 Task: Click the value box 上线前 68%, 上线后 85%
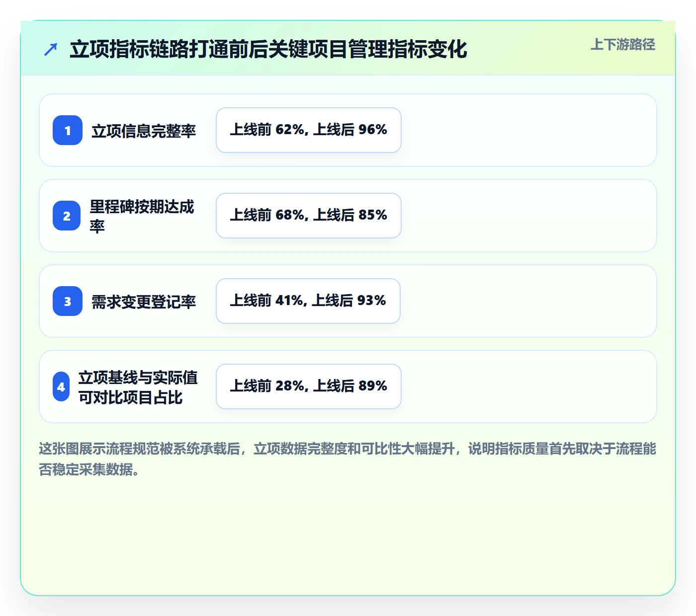309,216
